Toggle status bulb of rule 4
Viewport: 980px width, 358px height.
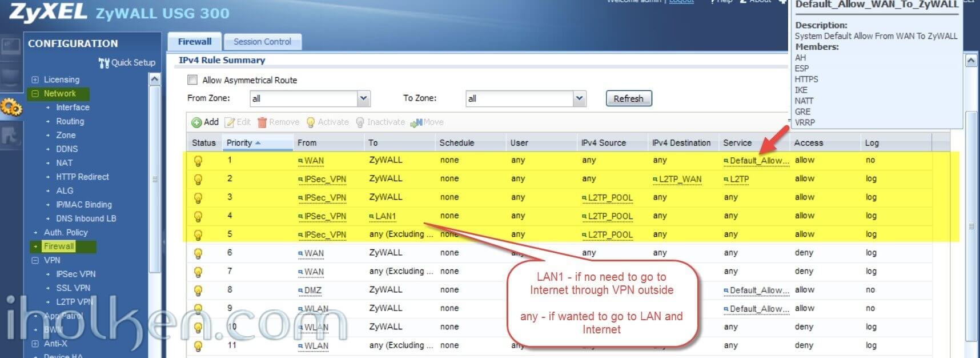(198, 216)
